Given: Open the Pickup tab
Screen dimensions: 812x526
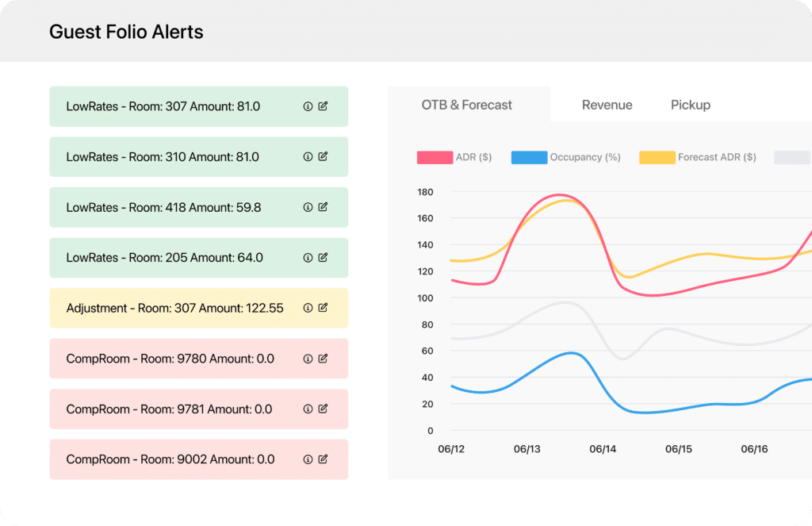Looking at the screenshot, I should tap(690, 105).
